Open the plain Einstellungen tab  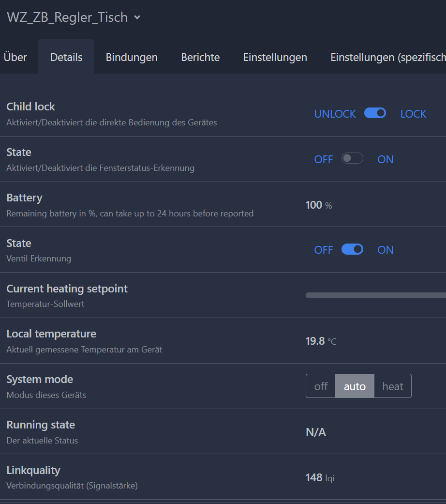[x=275, y=57]
